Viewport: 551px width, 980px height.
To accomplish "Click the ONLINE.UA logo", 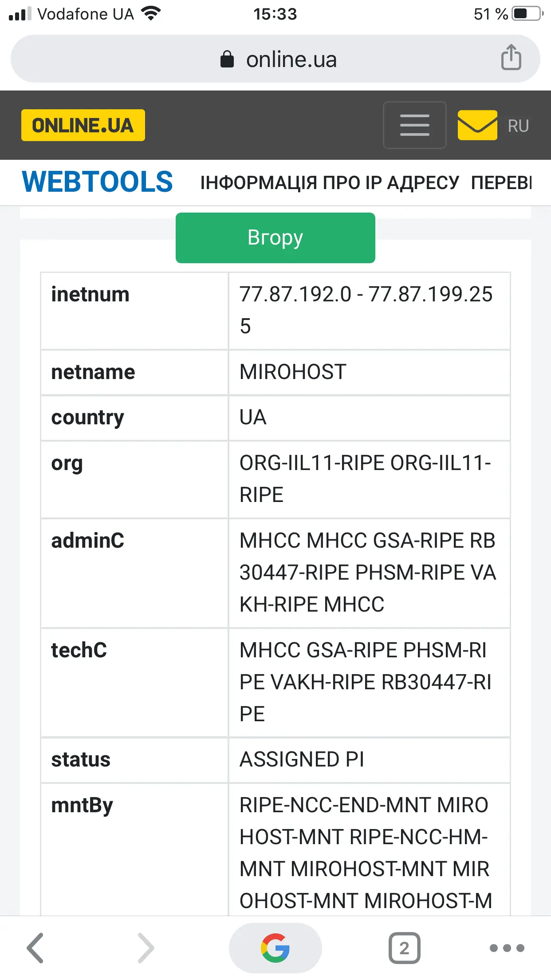I will coord(83,125).
